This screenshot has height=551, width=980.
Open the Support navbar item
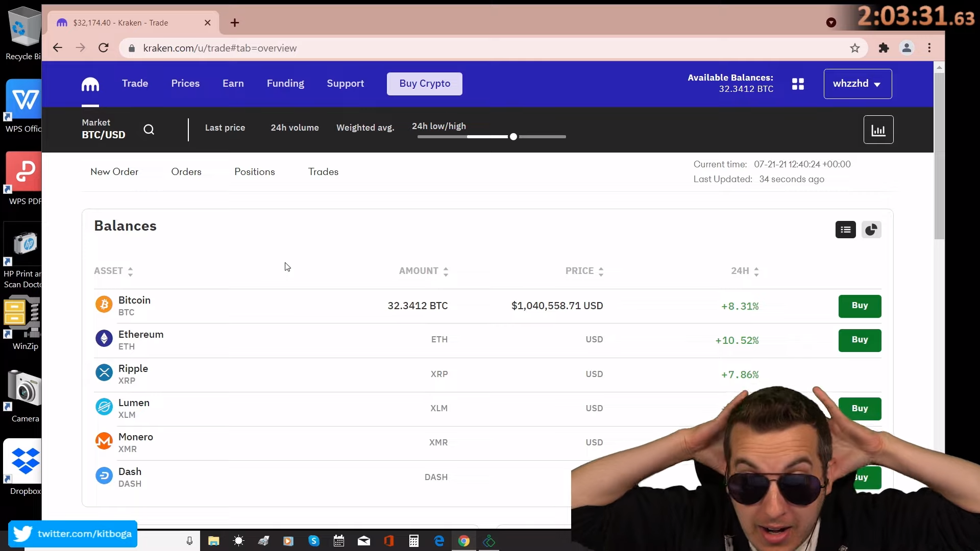coord(346,84)
